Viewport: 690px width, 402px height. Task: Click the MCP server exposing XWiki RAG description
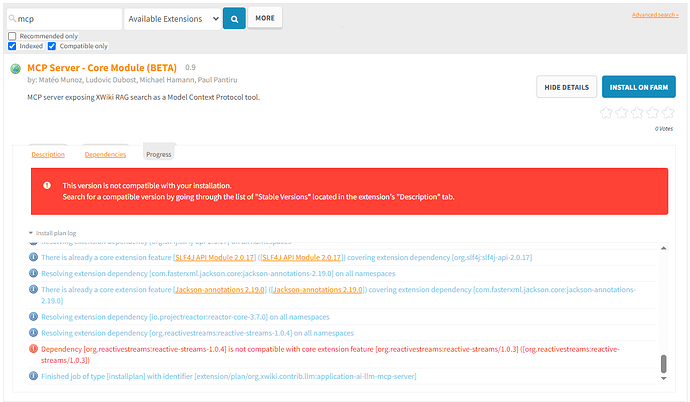143,97
